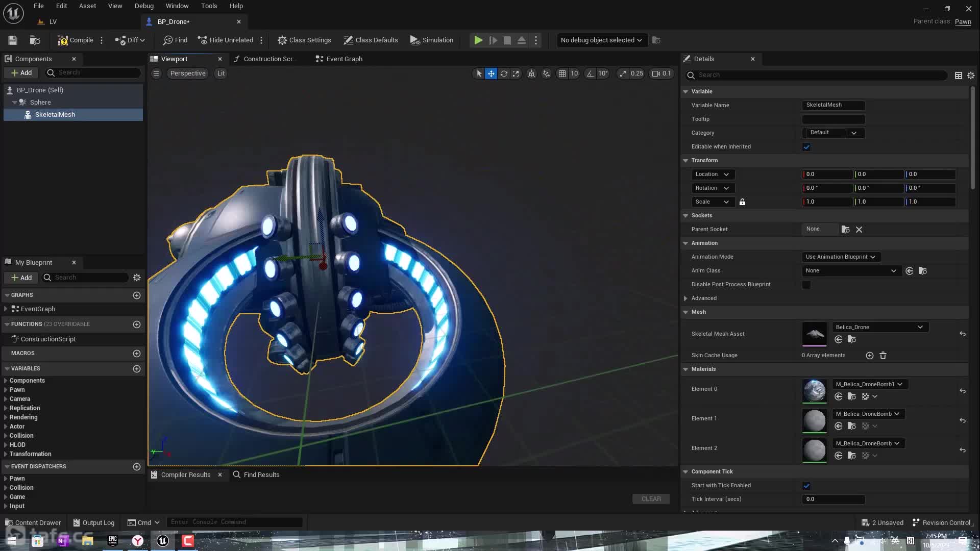Select BP_Drone (Self) in Components
The image size is (980, 551).
(x=40, y=90)
